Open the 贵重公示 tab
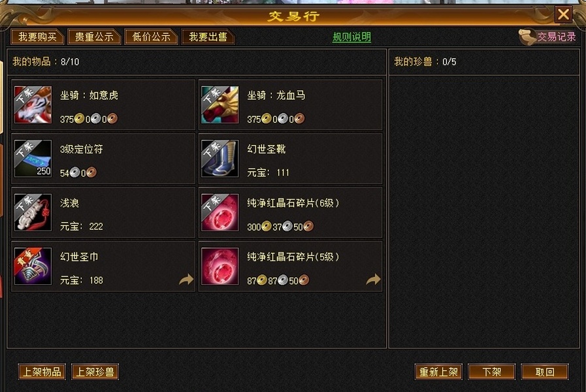 [x=94, y=37]
